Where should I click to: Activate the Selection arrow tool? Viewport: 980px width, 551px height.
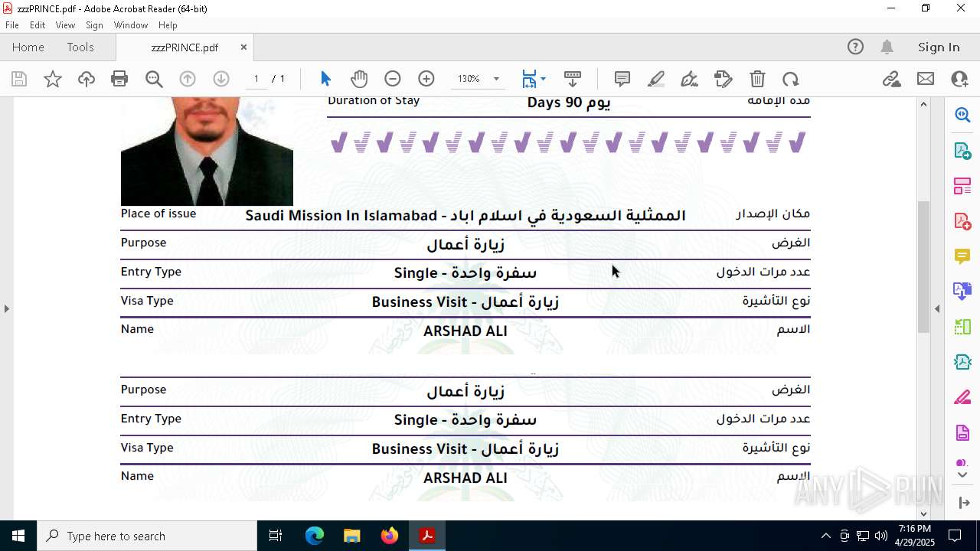[x=325, y=79]
